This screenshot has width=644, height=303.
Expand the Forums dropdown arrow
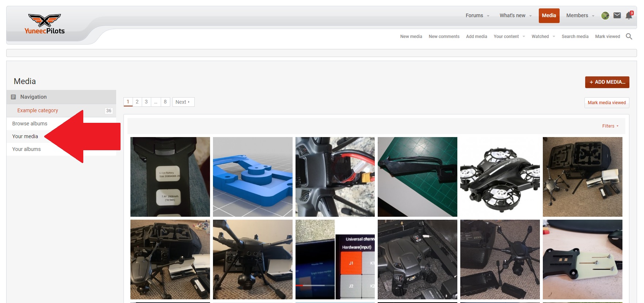pos(488,16)
